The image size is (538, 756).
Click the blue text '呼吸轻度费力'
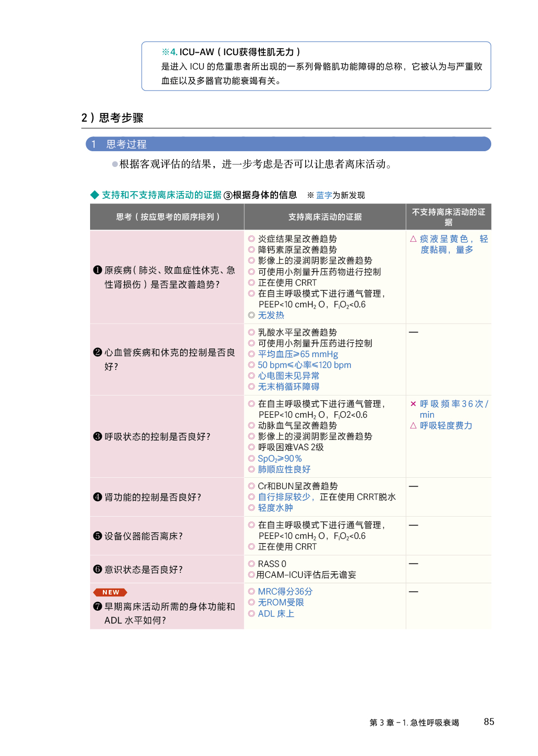click(446, 426)
